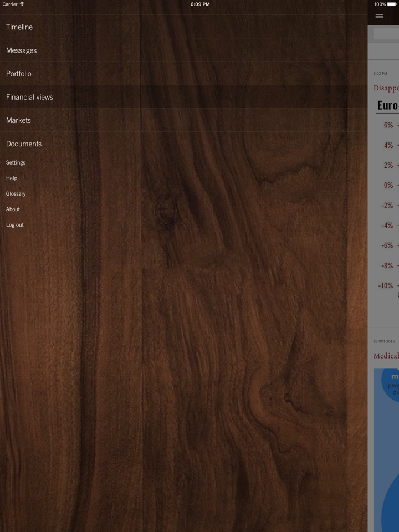Open the Glossary page
The height and width of the screenshot is (532, 399).
[x=16, y=193]
